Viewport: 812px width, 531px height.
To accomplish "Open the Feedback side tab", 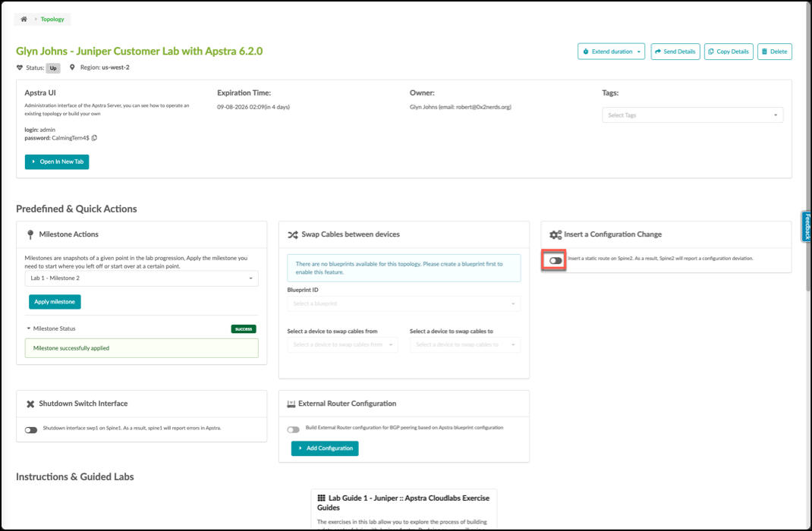I will pos(807,227).
